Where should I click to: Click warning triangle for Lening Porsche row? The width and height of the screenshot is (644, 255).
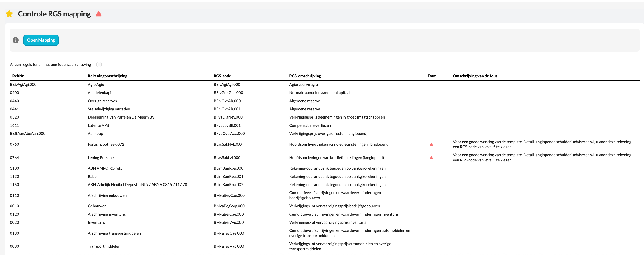tap(431, 157)
